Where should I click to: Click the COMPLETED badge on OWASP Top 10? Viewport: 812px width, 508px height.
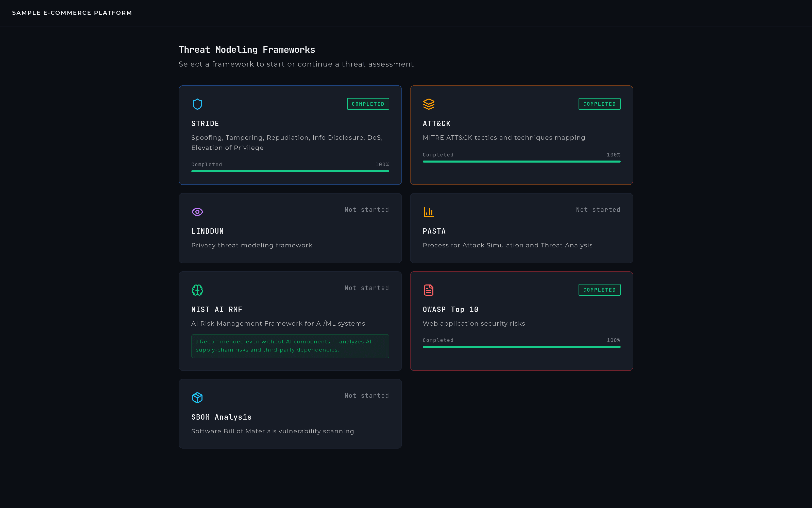click(599, 290)
